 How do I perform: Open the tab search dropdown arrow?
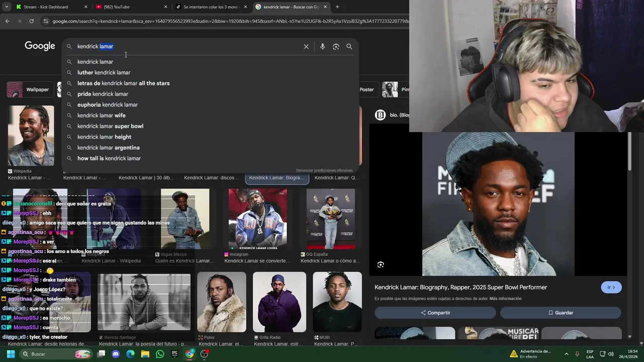pyautogui.click(x=6, y=7)
